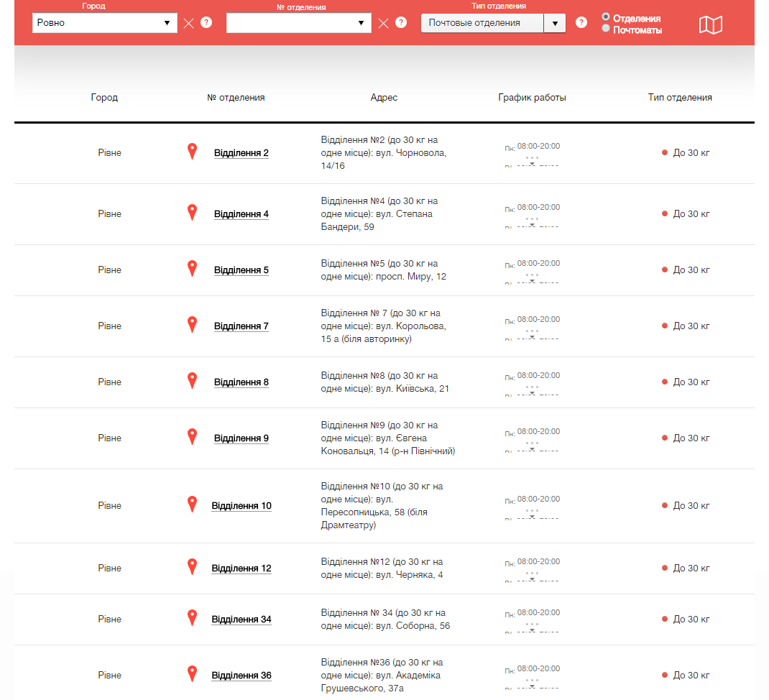Open the № отделения dropdown

click(x=299, y=23)
